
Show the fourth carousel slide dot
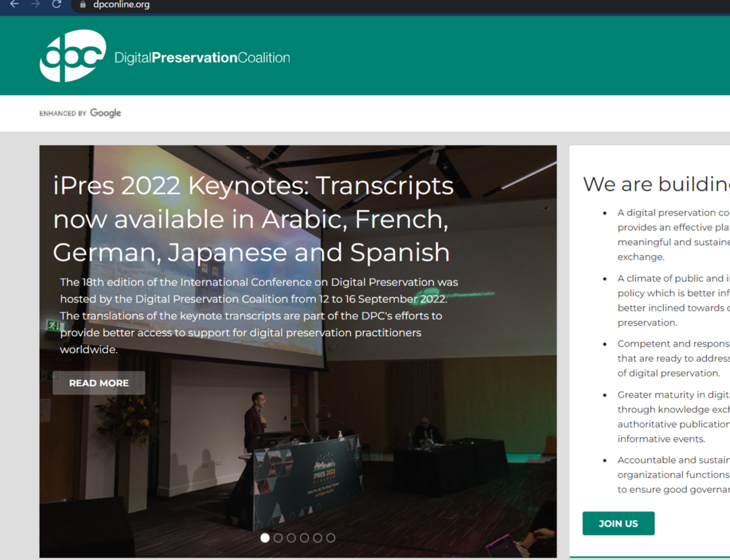pyautogui.click(x=304, y=538)
